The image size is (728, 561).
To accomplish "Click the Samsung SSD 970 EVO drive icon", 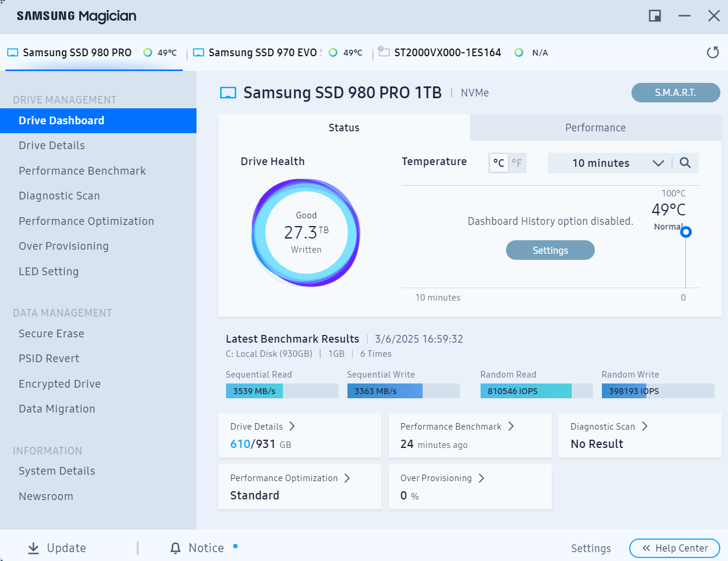I will click(199, 53).
